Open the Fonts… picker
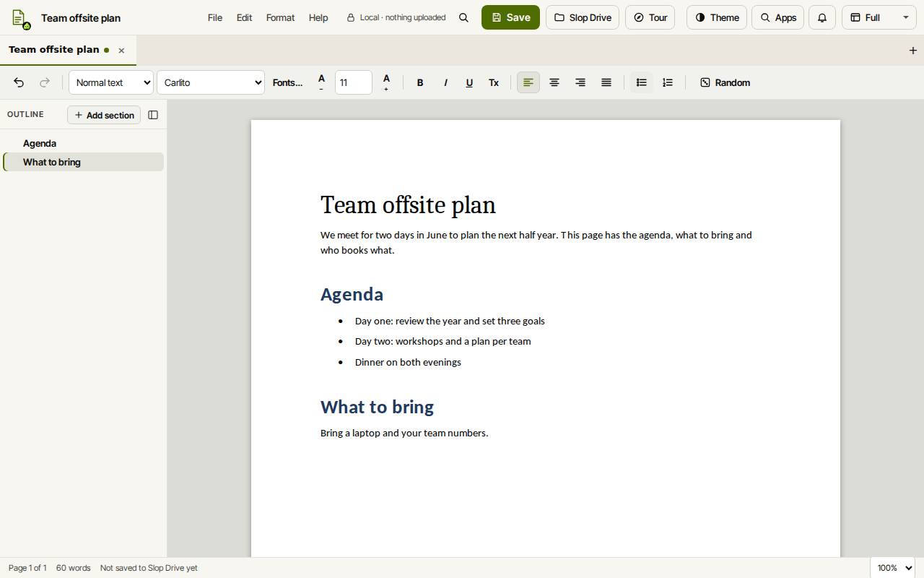924x578 pixels. (287, 82)
